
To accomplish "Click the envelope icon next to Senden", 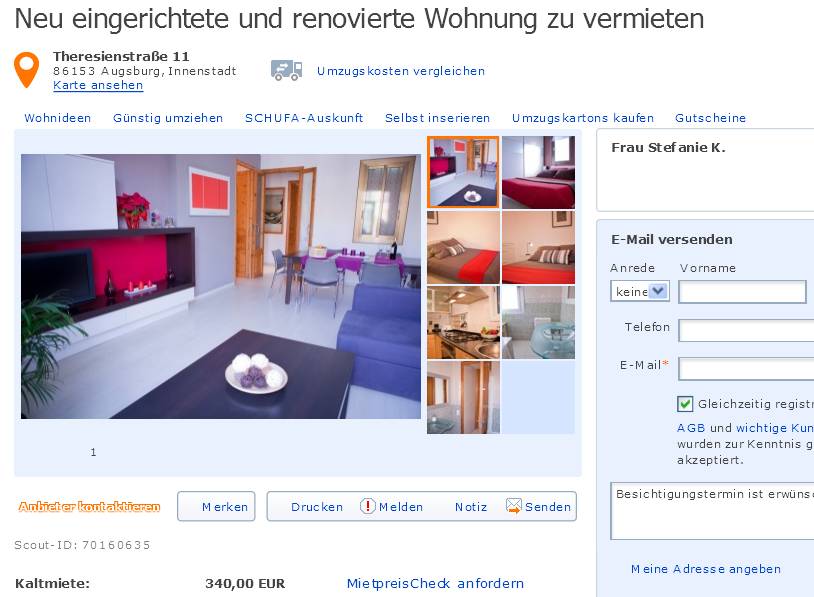I will [513, 506].
